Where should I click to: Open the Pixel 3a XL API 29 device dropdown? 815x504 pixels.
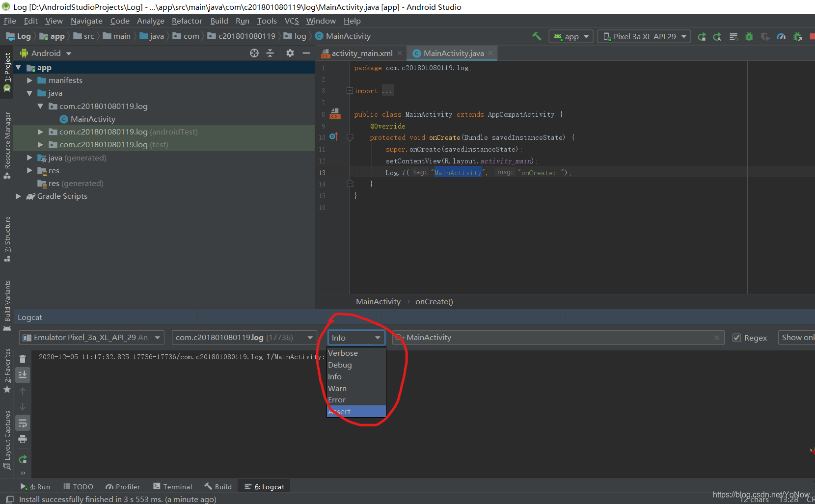(x=644, y=37)
